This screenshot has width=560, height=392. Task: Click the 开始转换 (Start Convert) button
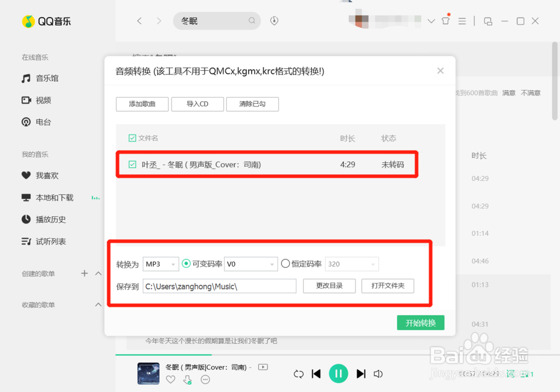coord(420,323)
